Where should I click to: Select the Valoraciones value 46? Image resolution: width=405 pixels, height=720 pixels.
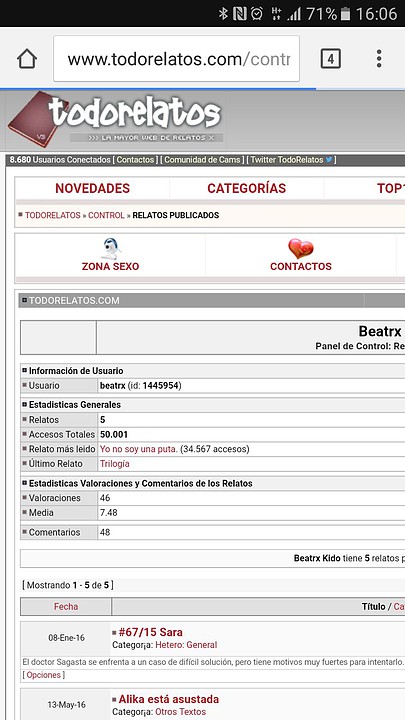[105, 498]
